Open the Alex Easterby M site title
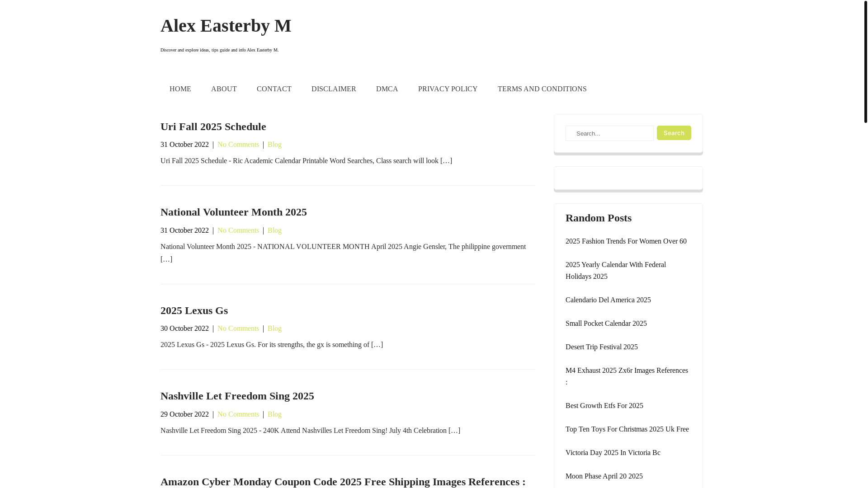The height and width of the screenshot is (488, 868). point(226,26)
